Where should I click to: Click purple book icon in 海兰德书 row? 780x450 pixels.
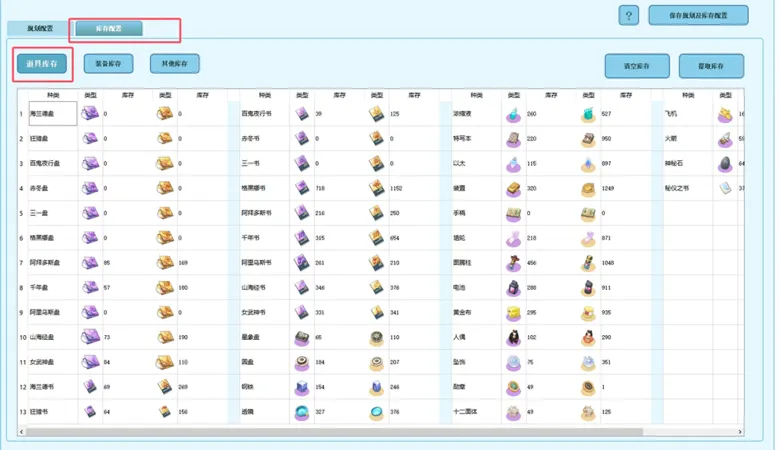[x=90, y=386]
